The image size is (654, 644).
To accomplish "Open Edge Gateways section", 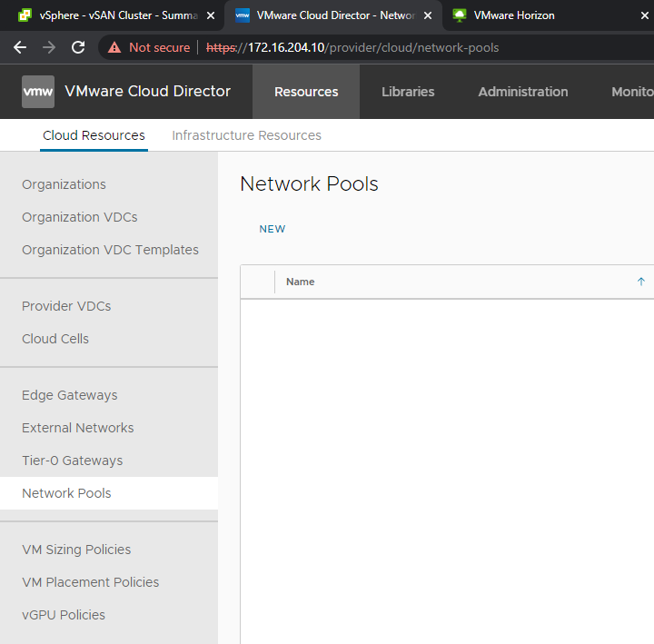I will point(70,395).
